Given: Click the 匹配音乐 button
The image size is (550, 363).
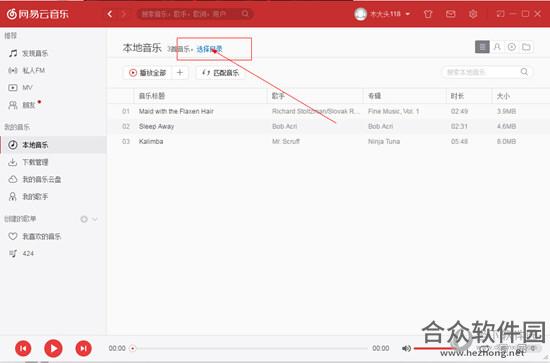Looking at the screenshot, I should pyautogui.click(x=220, y=73).
